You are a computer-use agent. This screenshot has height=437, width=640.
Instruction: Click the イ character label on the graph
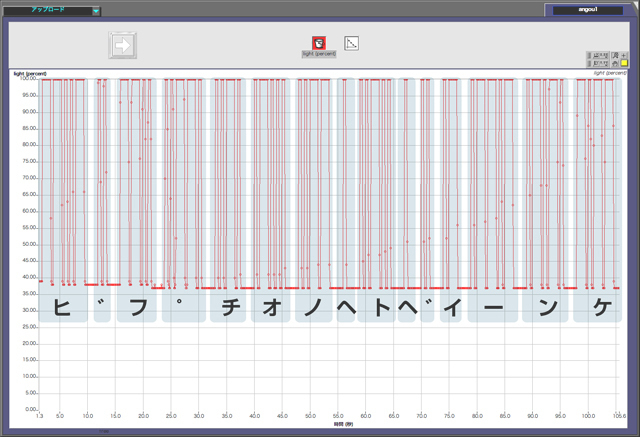452,307
